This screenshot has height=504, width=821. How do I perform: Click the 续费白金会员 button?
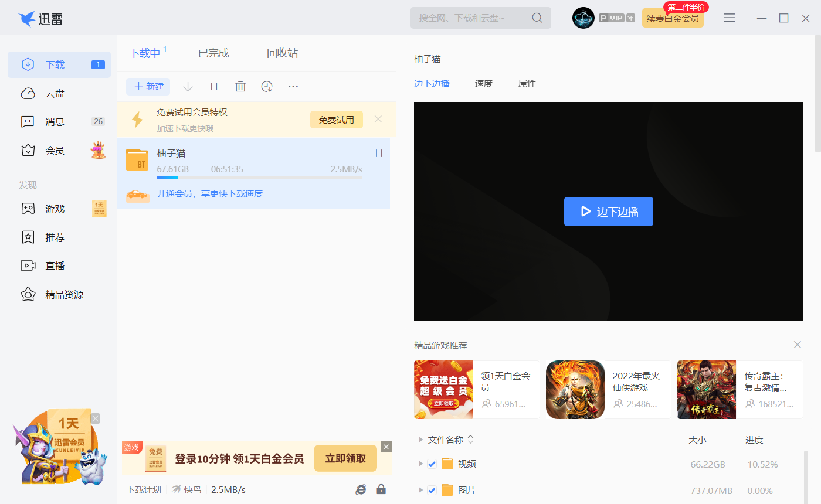pyautogui.click(x=673, y=18)
